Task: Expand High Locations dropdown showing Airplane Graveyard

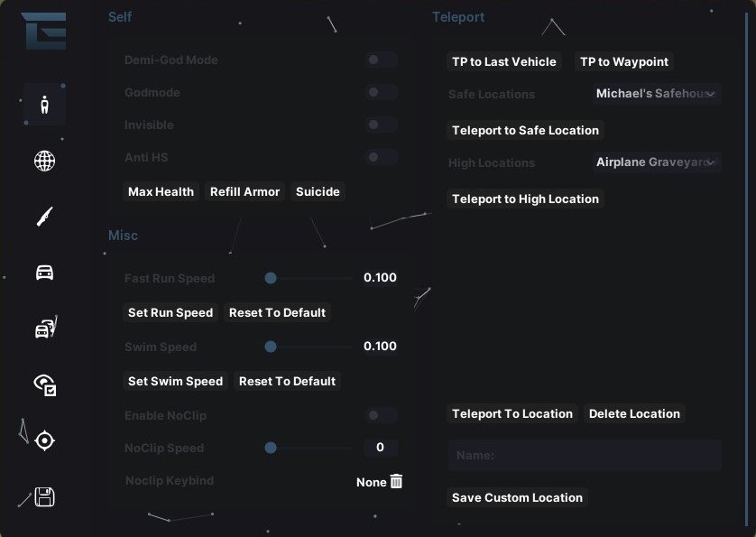Action: click(x=656, y=162)
